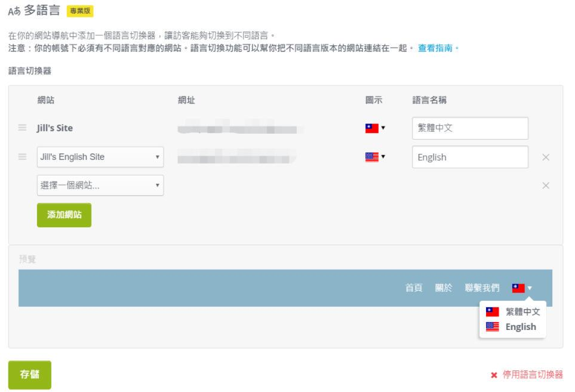Select 關於 in the preview navigation
This screenshot has width=575, height=392.
click(x=444, y=288)
